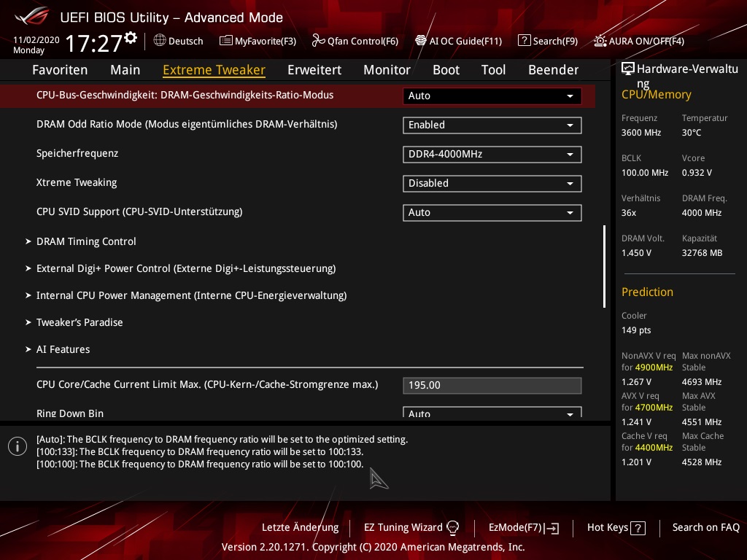This screenshot has width=747, height=560.
Task: Open DRAM-Geschwindigkeits-Ratio-Modus Auto dropdown
Action: 492,96
